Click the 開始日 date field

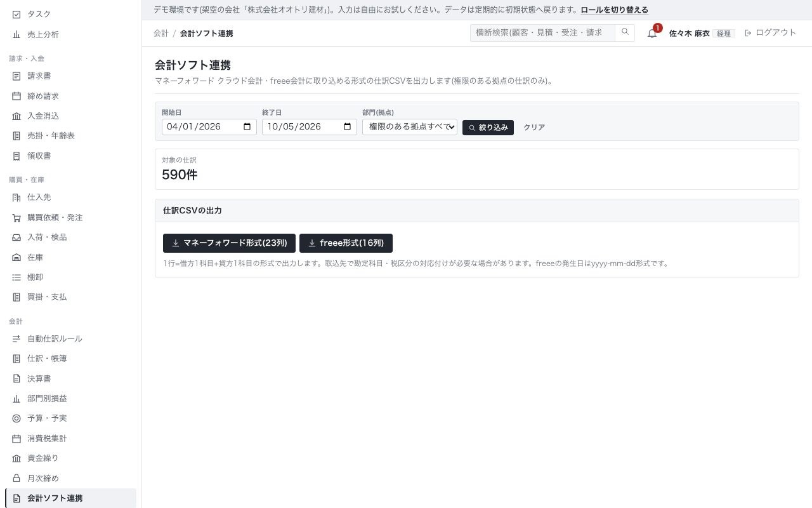click(209, 126)
